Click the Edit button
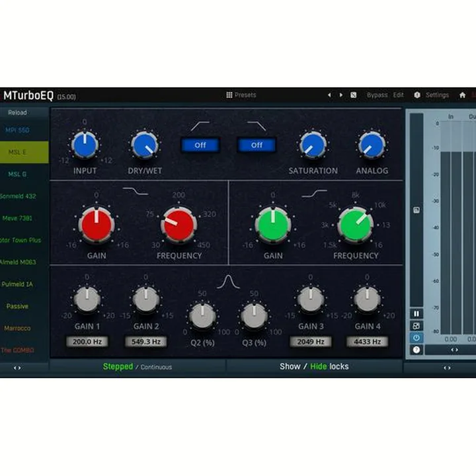Image resolution: width=476 pixels, height=476 pixels. pos(398,95)
